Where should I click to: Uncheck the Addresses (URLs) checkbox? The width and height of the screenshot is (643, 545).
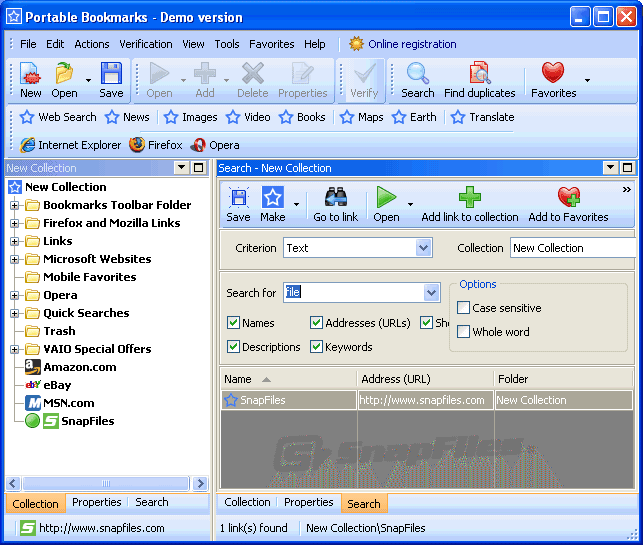tap(316, 323)
